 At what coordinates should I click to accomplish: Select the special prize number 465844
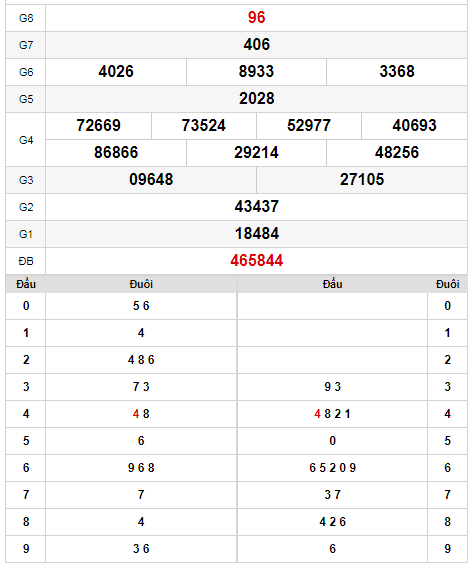click(x=256, y=261)
